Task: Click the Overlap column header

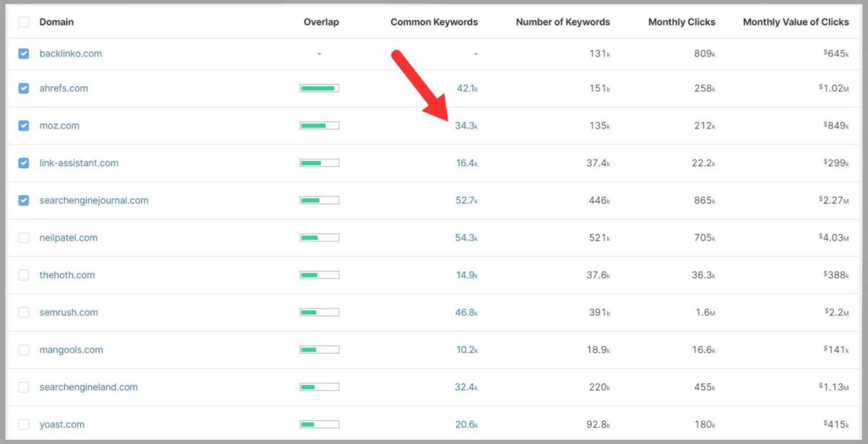Action: (321, 22)
